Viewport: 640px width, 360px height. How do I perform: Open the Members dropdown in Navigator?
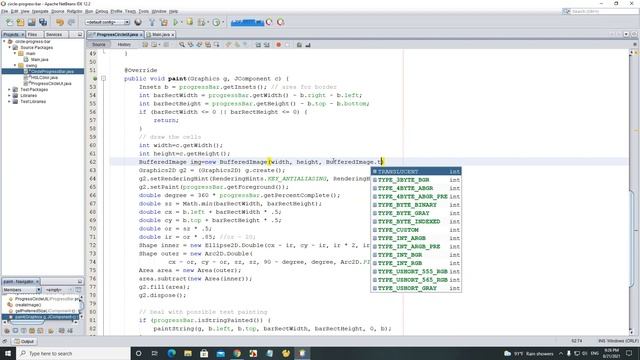coord(22,290)
